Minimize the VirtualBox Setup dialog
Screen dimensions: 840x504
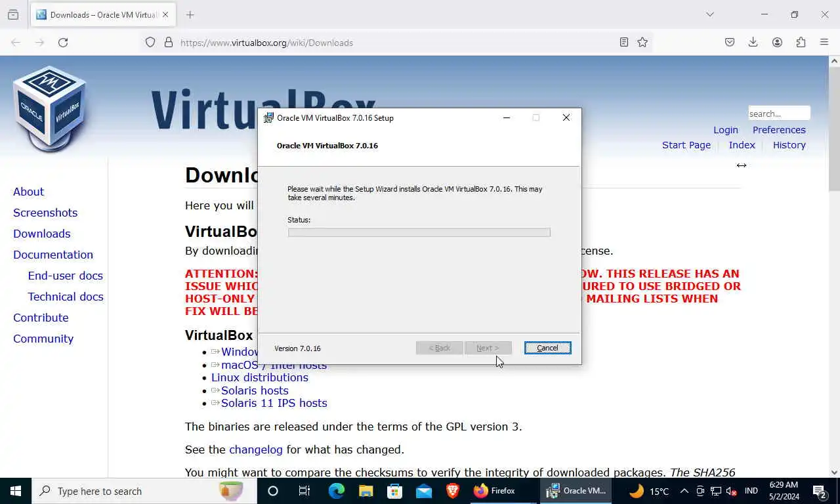click(x=506, y=118)
